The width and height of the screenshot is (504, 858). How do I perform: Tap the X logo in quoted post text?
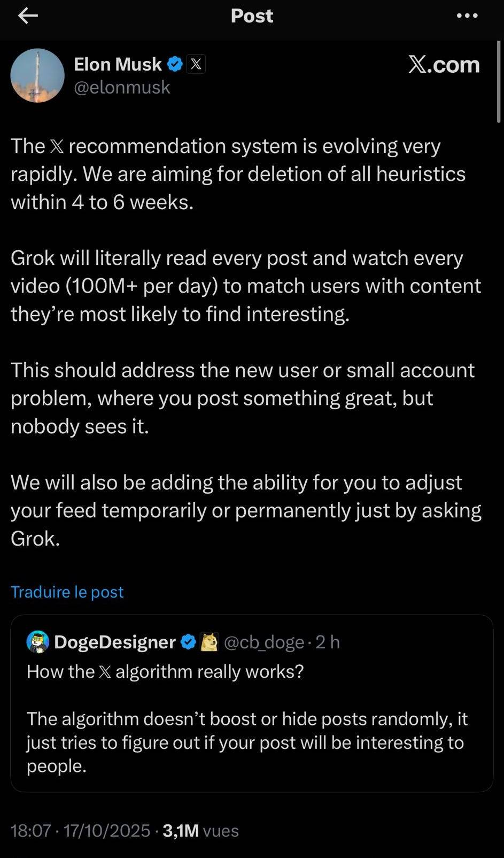click(105, 672)
